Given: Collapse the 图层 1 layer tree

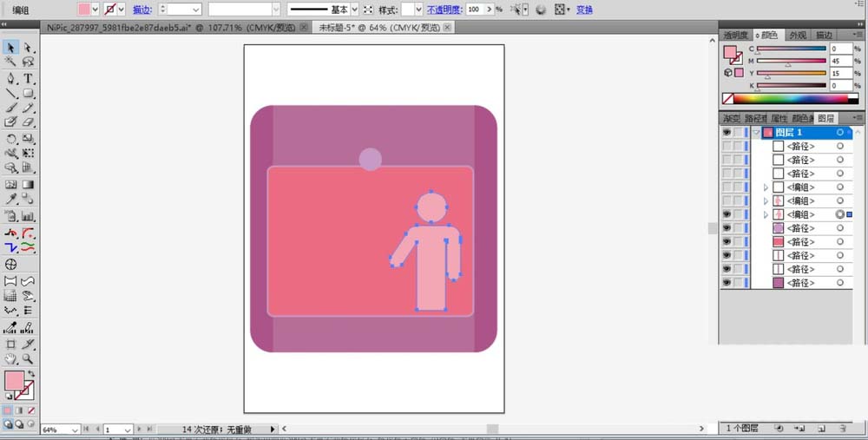Looking at the screenshot, I should click(x=756, y=133).
